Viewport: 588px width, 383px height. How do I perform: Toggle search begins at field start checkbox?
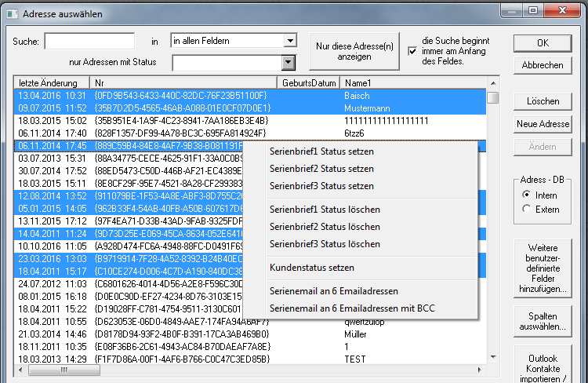coord(412,51)
